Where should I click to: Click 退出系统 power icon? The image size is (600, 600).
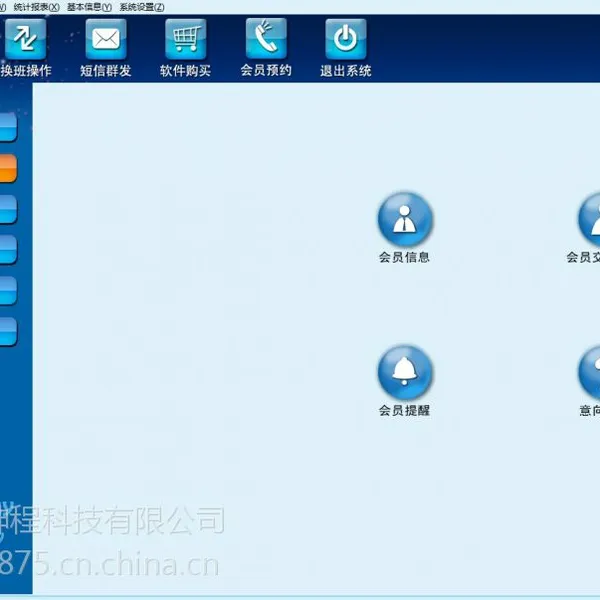(346, 39)
